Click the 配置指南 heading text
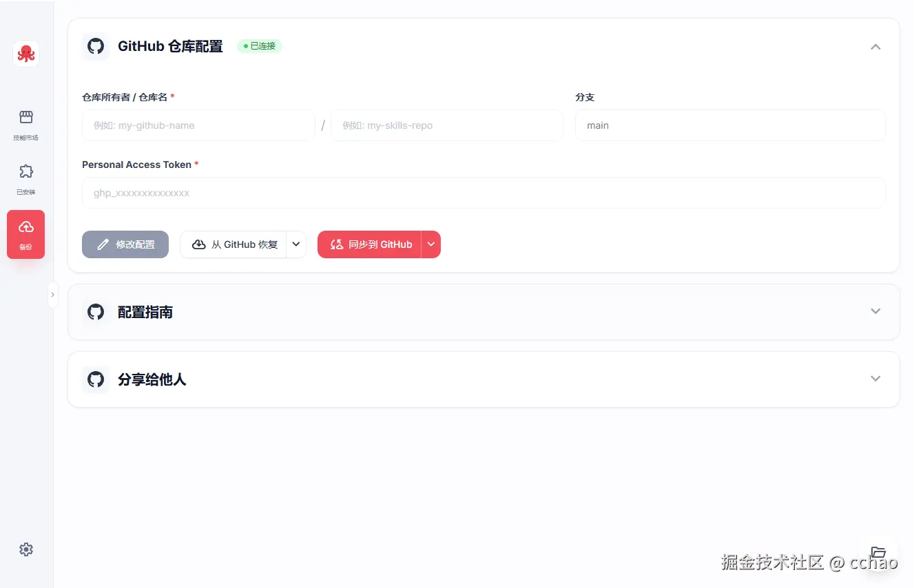 click(x=145, y=312)
